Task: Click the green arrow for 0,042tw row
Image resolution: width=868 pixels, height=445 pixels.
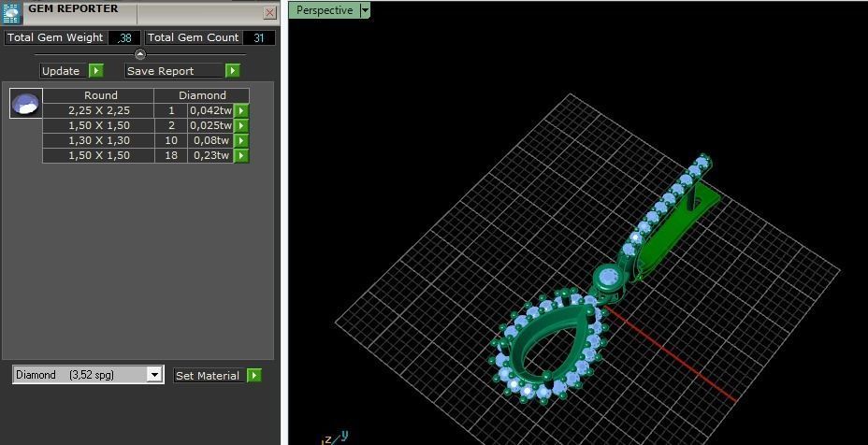Action: coord(240,110)
